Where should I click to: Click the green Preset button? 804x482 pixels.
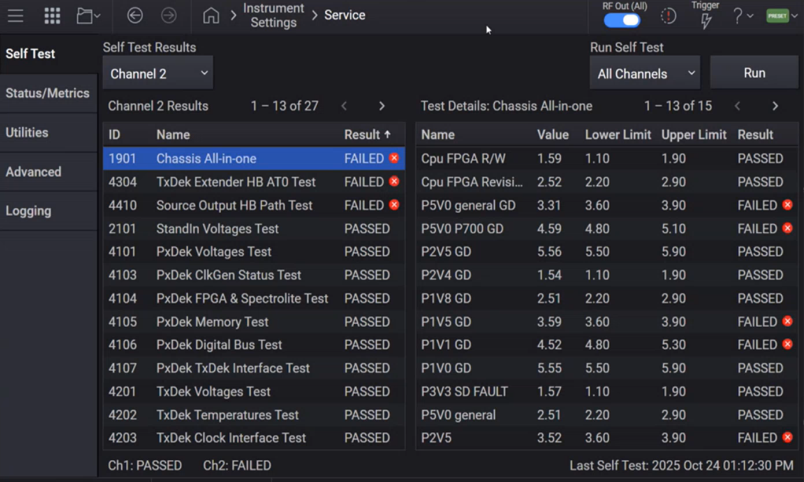[x=780, y=16]
